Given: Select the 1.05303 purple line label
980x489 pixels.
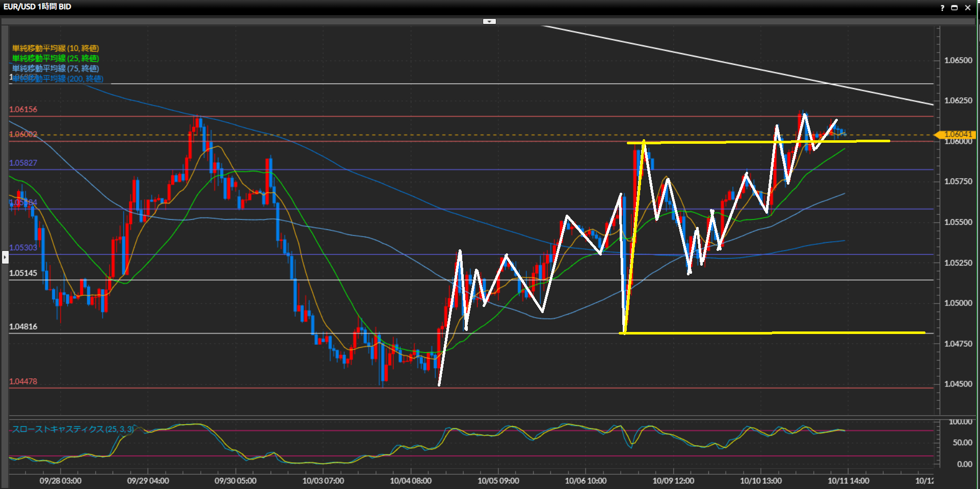Looking at the screenshot, I should point(23,248).
